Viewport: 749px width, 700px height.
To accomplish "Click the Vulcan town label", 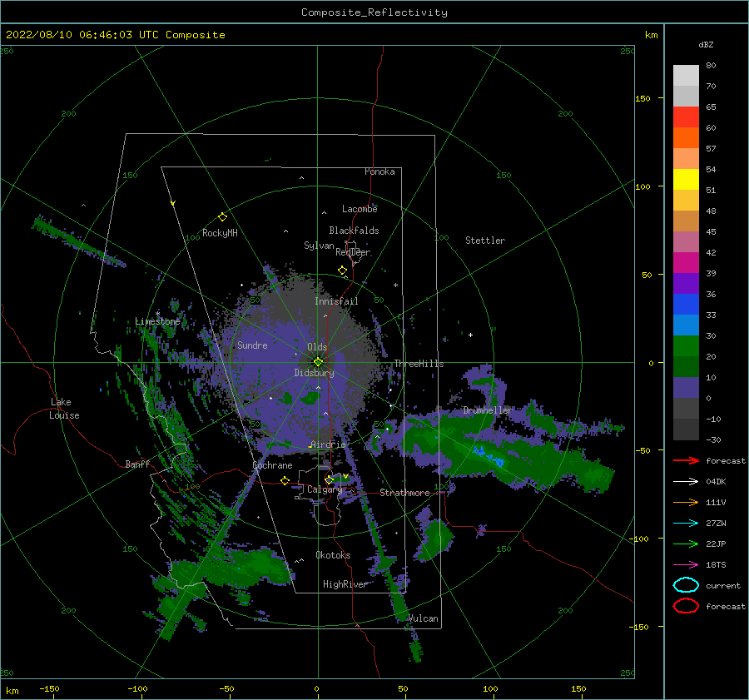I will (x=423, y=618).
